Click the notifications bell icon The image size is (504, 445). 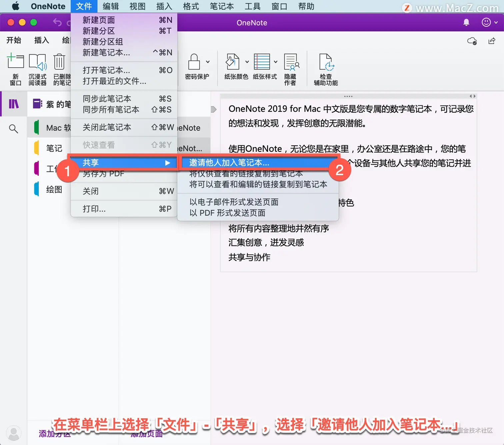point(466,22)
